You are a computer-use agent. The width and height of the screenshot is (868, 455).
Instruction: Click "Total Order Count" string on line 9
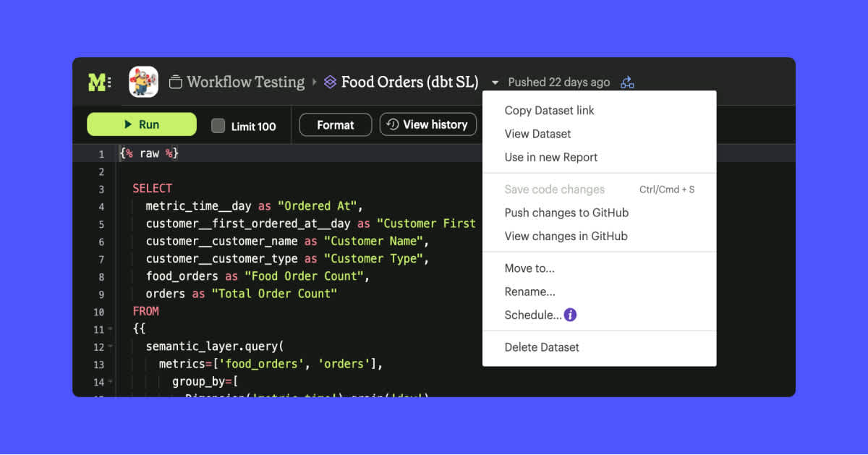tap(274, 294)
